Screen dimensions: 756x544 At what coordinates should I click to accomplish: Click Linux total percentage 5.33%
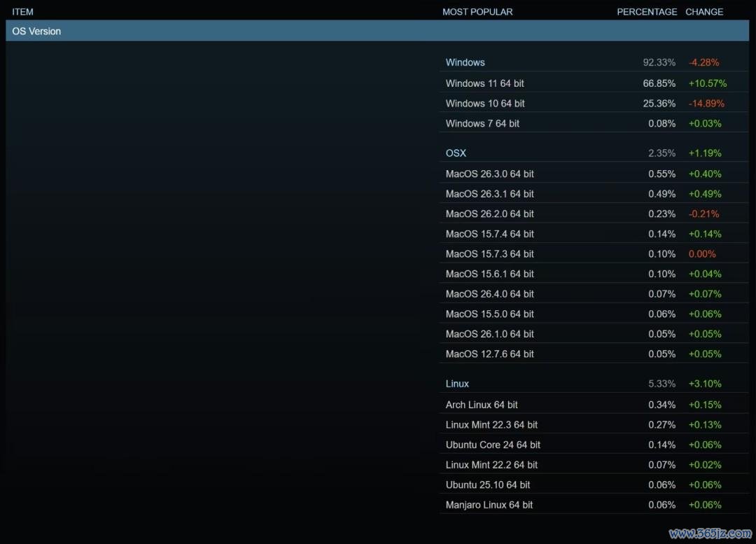point(662,384)
